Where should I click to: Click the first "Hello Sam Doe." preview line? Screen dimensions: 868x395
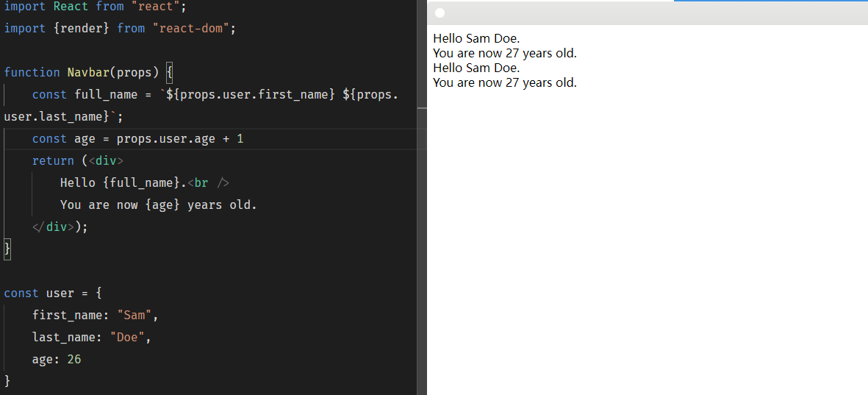tap(476, 38)
